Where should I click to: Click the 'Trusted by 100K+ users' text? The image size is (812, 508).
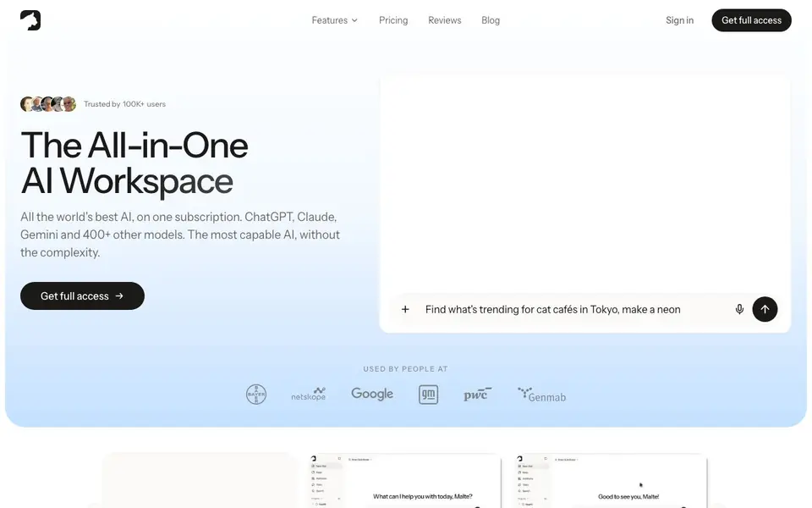pyautogui.click(x=125, y=104)
